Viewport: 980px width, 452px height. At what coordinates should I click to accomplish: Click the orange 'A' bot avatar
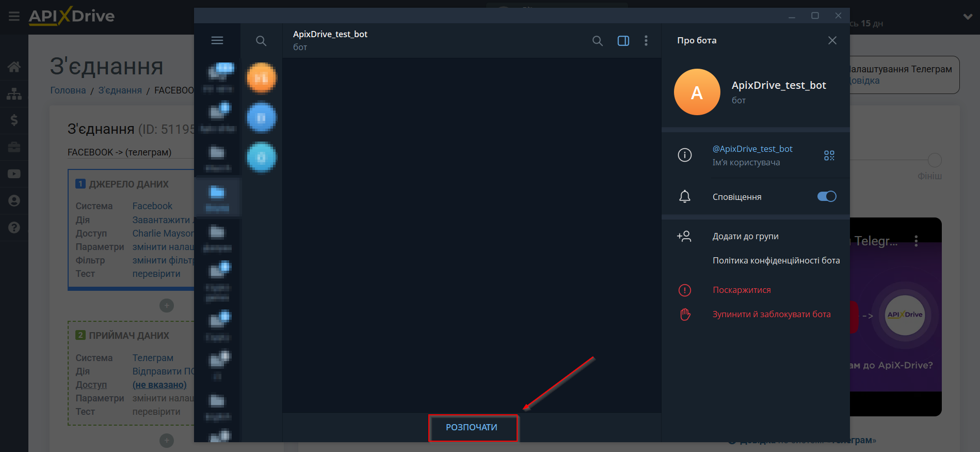[697, 92]
